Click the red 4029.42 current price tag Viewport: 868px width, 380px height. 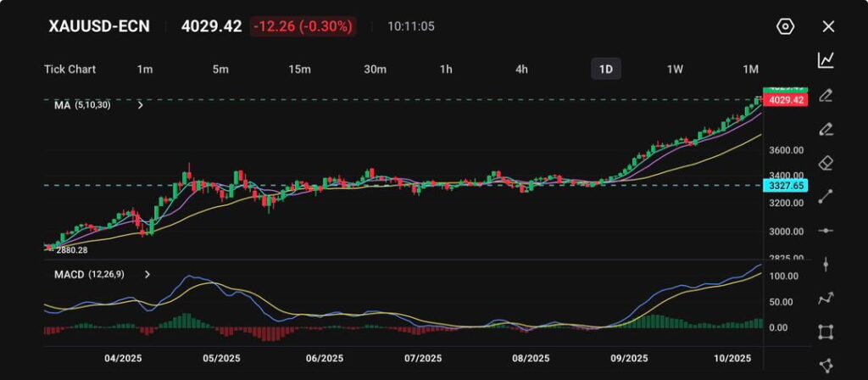click(x=785, y=100)
